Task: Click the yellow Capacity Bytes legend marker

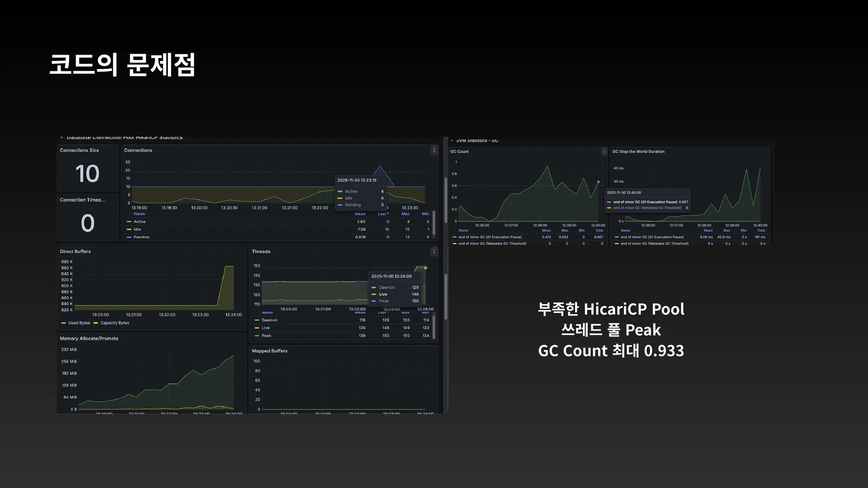Action: [96, 323]
